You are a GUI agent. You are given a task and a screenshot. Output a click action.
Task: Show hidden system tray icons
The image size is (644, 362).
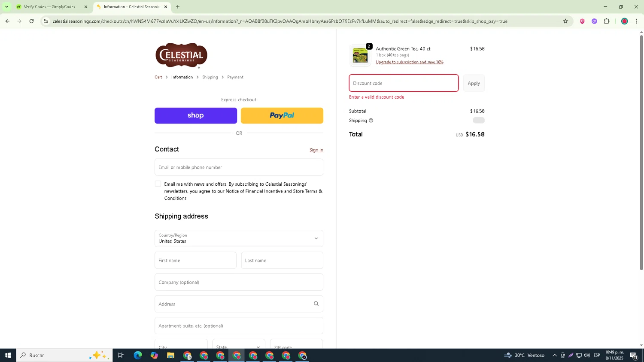coord(555,355)
